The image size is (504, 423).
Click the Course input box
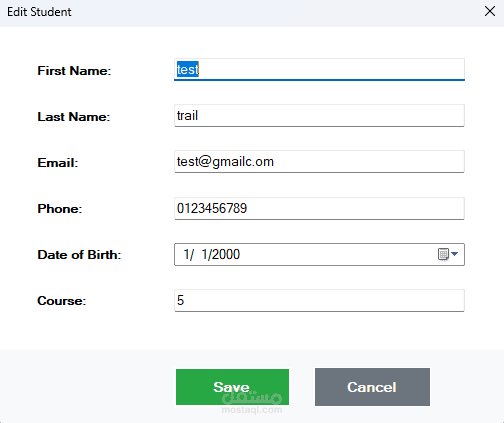[x=319, y=300]
